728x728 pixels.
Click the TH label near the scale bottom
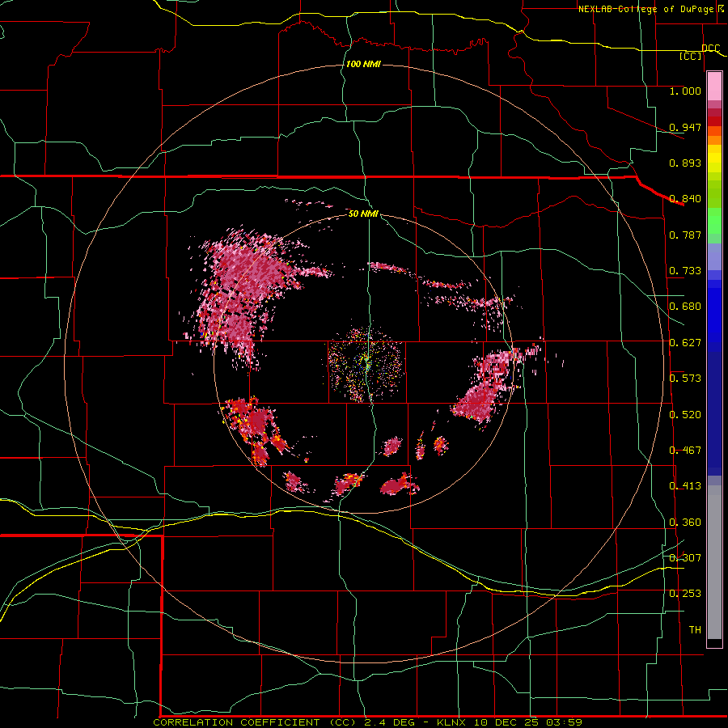(695, 630)
